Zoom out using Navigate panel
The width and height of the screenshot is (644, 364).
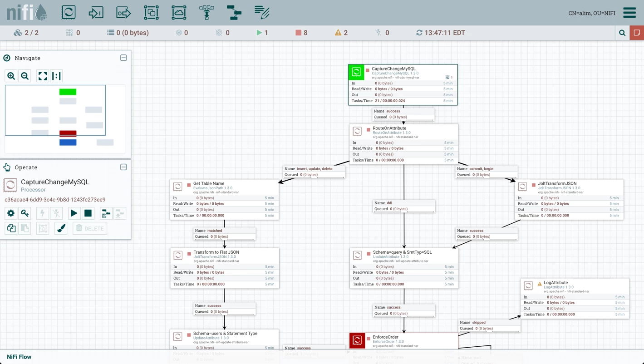coord(25,76)
